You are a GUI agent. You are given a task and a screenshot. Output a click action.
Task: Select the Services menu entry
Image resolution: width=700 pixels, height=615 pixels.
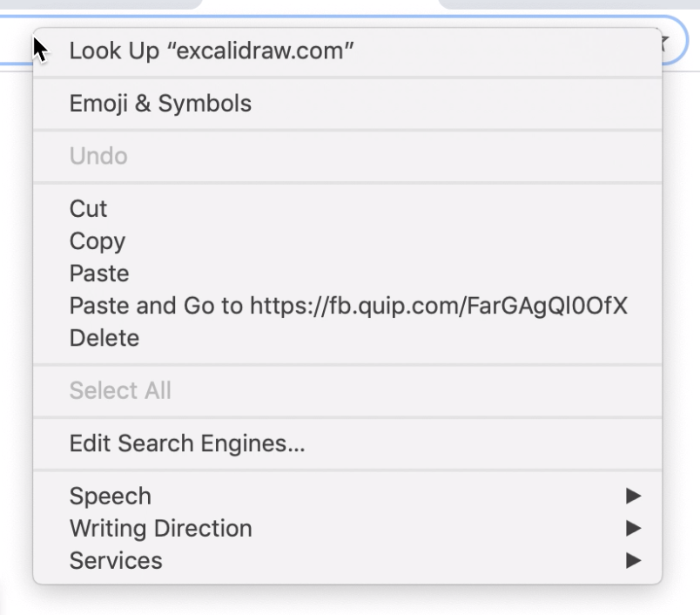point(115,560)
